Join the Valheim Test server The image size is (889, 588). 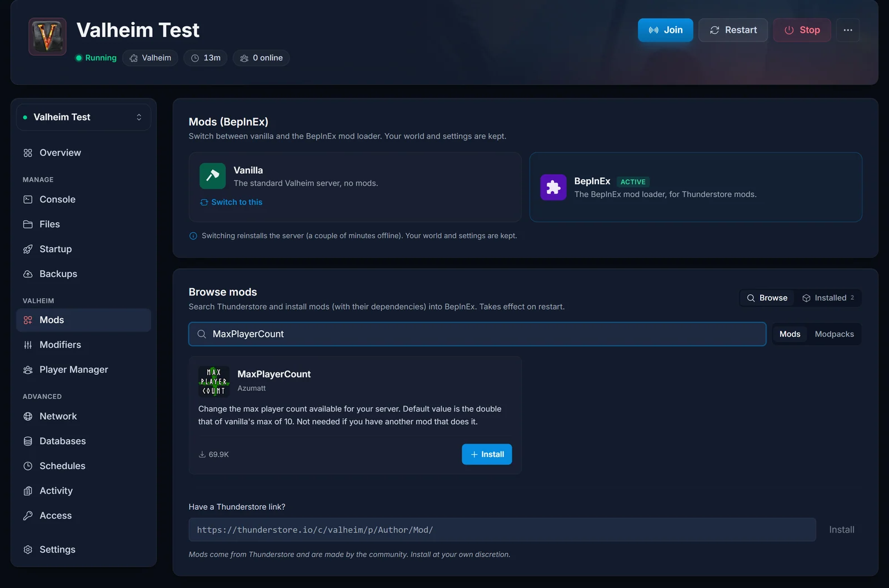[x=665, y=30]
